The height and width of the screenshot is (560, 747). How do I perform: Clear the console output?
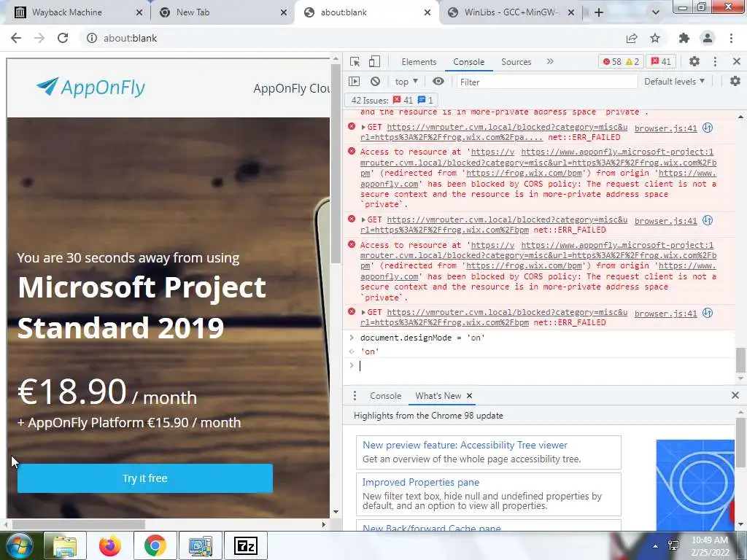tap(376, 82)
